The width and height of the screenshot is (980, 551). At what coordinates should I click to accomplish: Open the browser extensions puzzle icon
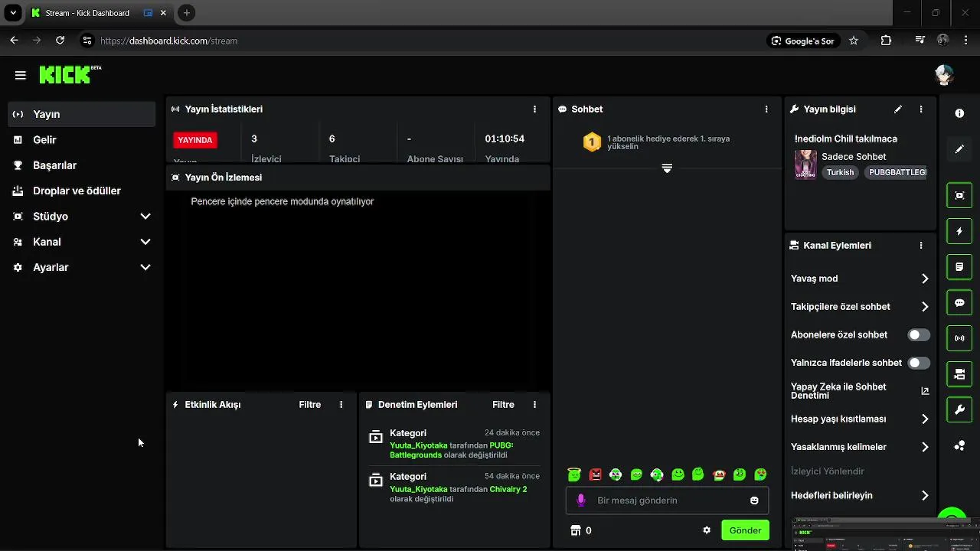[x=886, y=41]
